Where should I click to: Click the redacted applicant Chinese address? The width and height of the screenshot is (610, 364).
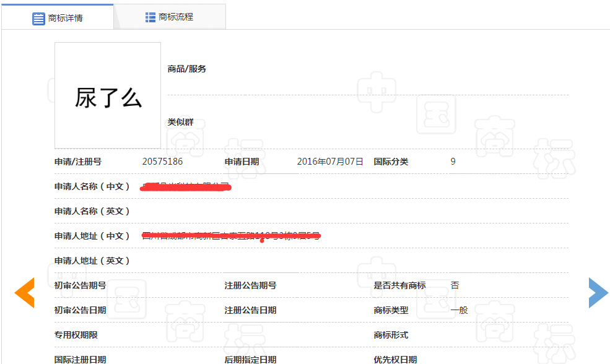coord(230,236)
